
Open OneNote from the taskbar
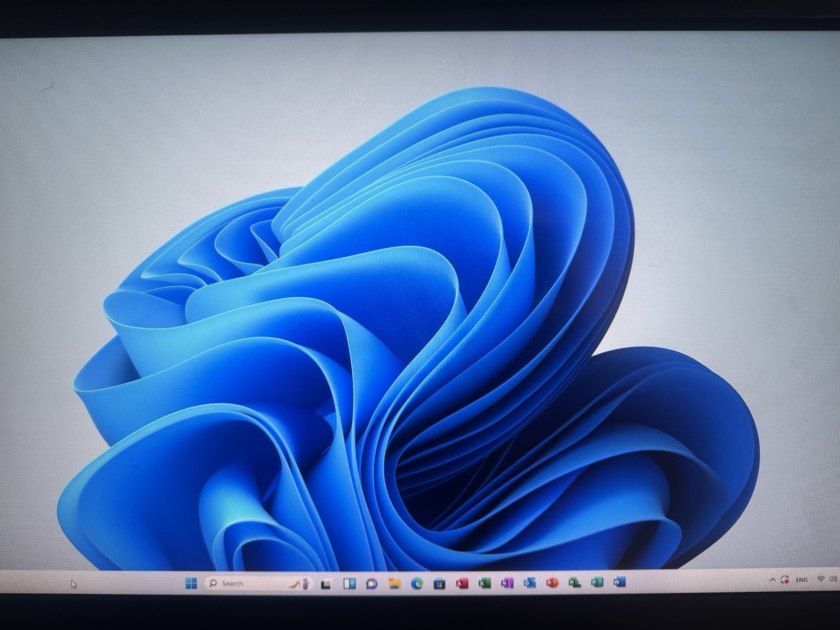pyautogui.click(x=507, y=583)
